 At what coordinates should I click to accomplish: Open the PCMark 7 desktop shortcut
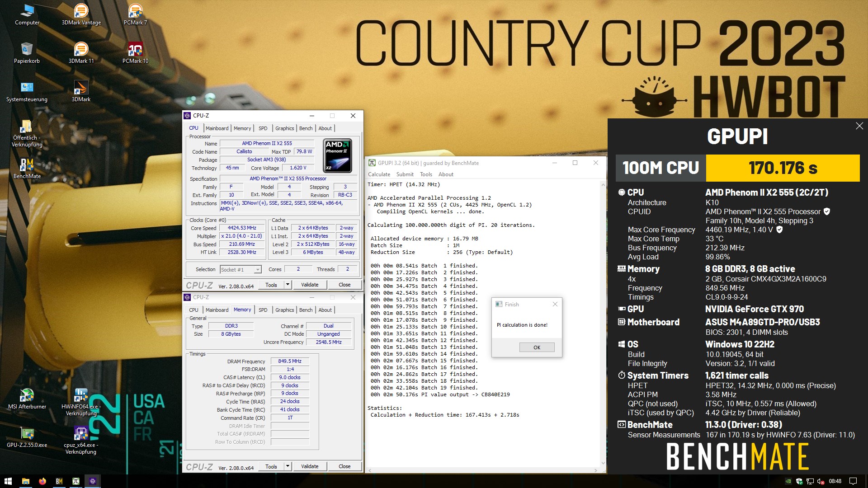135,14
